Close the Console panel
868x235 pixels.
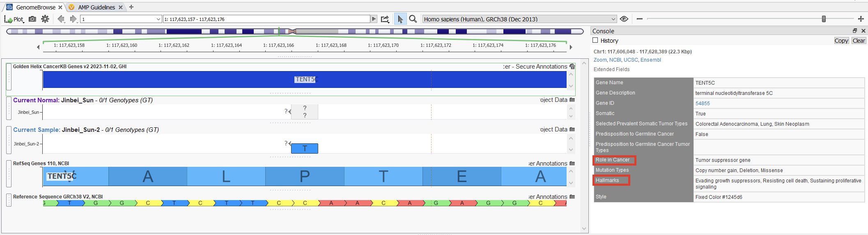point(863,31)
